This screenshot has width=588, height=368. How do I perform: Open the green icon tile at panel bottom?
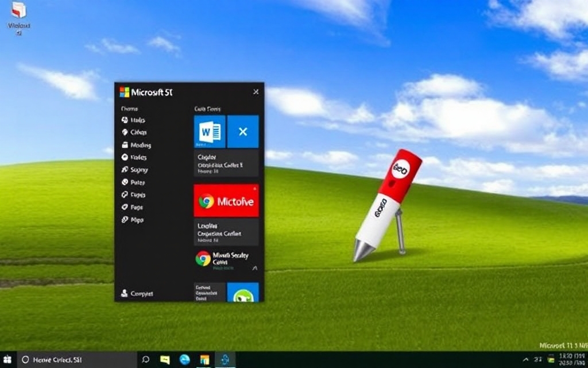point(243,292)
